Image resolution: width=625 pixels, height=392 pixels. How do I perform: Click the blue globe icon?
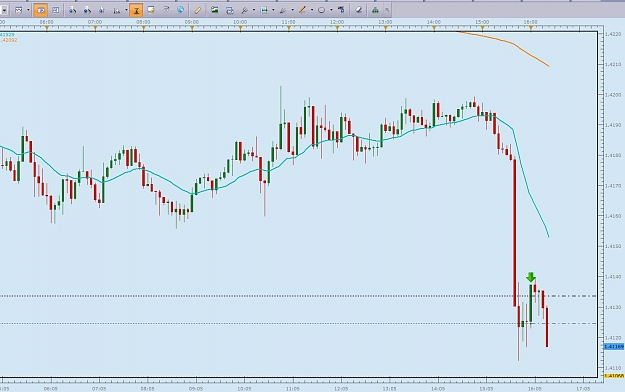(x=181, y=10)
